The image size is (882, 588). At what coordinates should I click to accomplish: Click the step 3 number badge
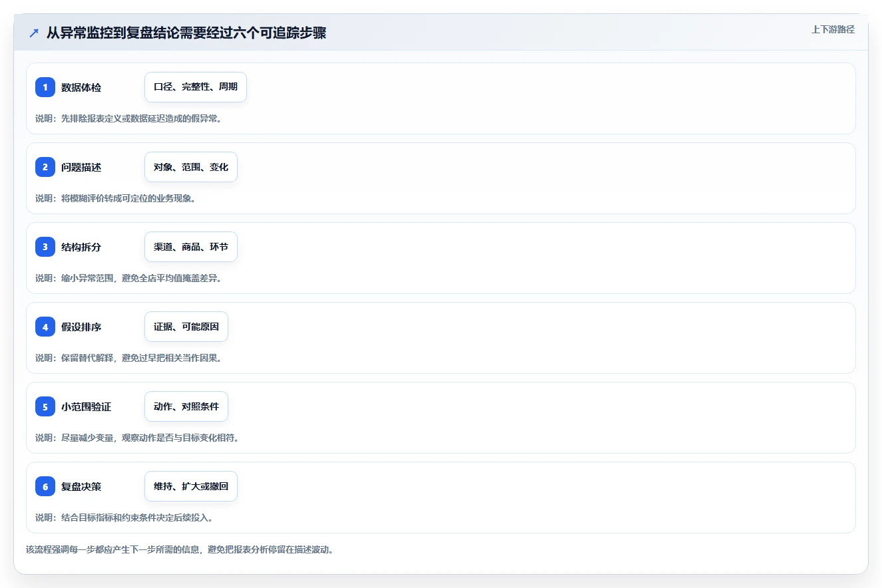click(45, 247)
